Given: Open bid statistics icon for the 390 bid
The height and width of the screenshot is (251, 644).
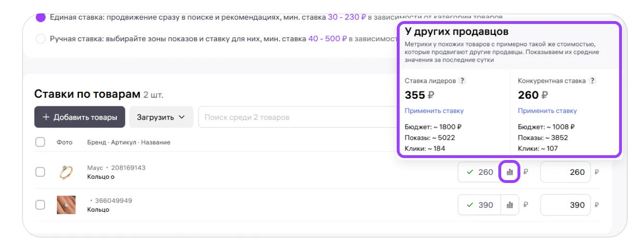Looking at the screenshot, I should click(x=510, y=205).
